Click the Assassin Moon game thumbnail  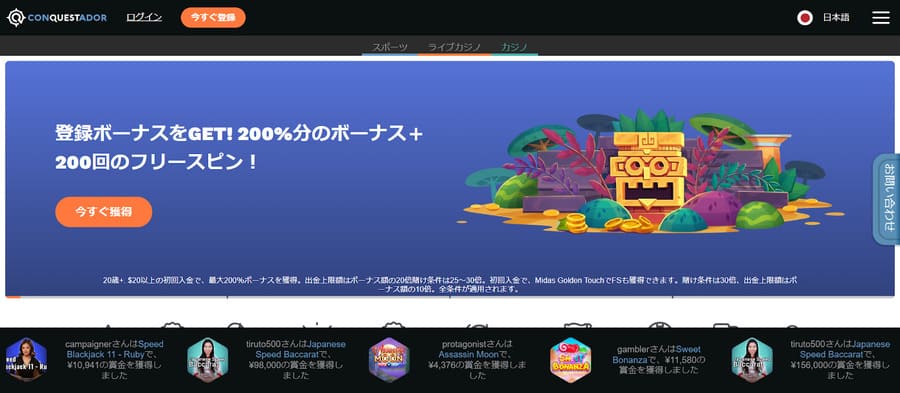[389, 360]
